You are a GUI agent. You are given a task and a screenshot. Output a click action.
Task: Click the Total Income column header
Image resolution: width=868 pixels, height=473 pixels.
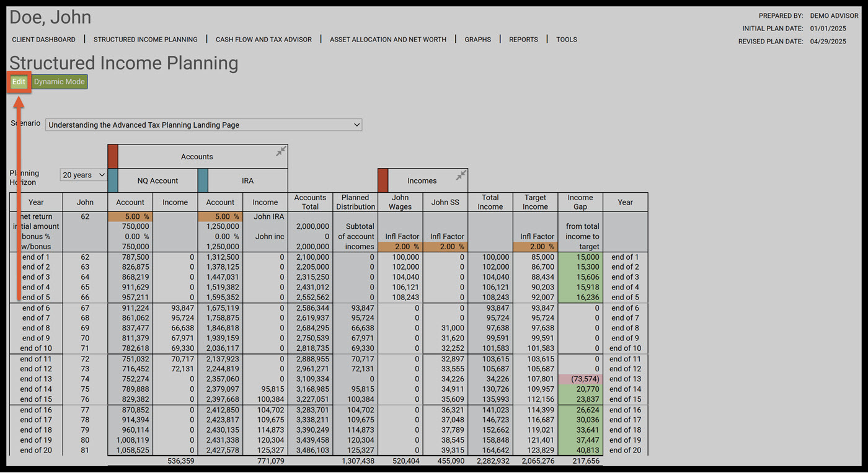(x=490, y=202)
